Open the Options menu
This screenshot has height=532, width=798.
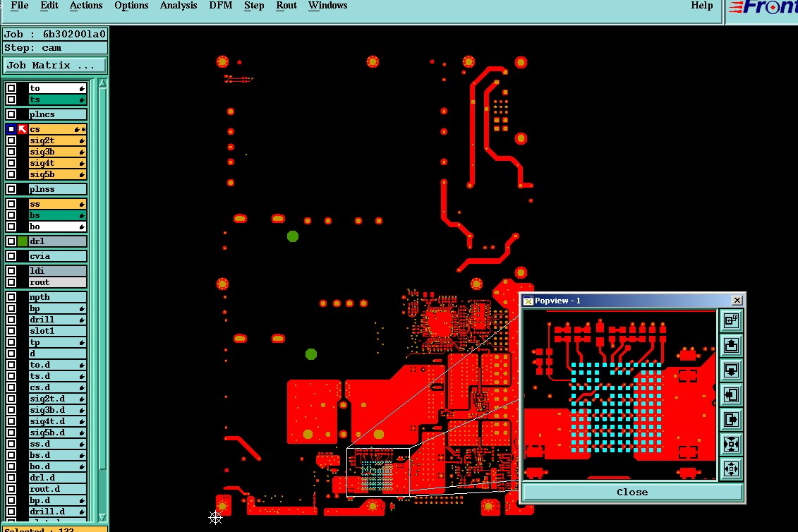coord(131,6)
